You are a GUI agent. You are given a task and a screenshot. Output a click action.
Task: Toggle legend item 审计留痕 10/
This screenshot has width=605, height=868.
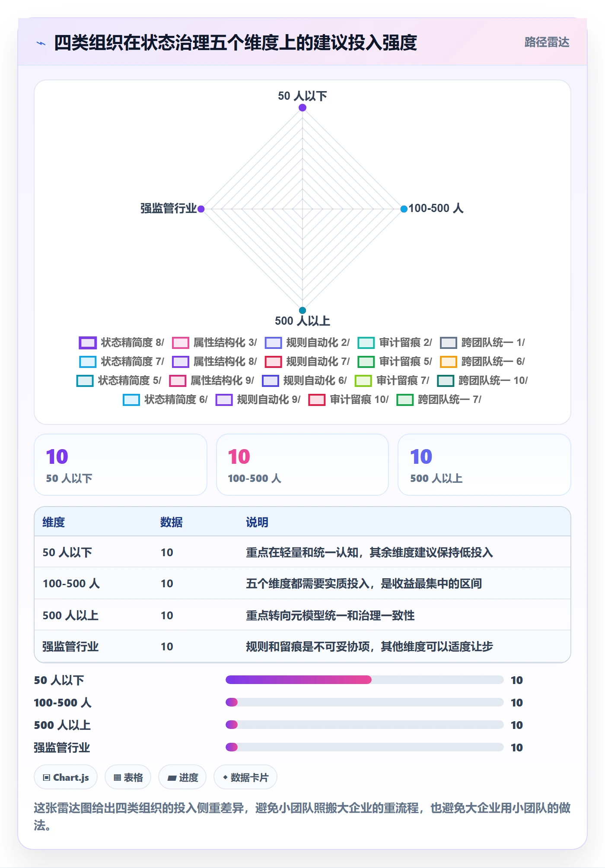(348, 400)
